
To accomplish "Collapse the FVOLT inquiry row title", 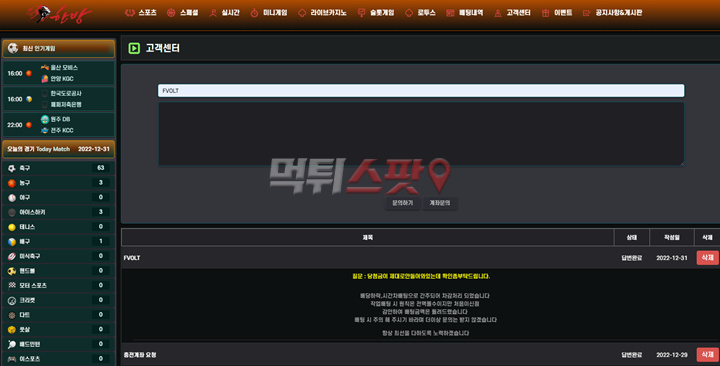I will (132, 258).
